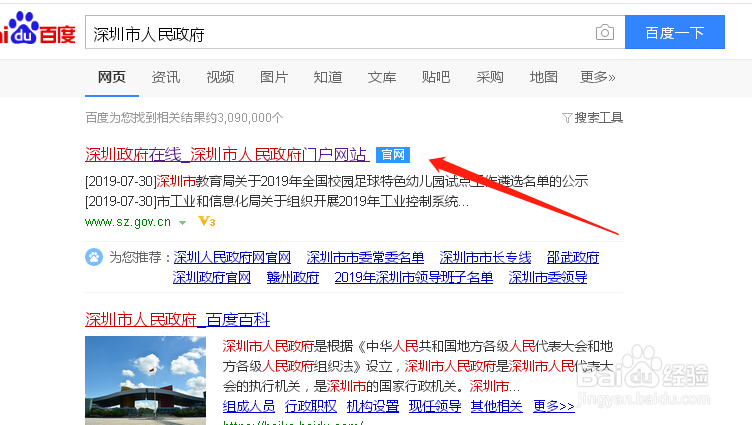Viewport: 752px width, 425px height.
Task: Click the government building thumbnail
Action: pos(145,380)
